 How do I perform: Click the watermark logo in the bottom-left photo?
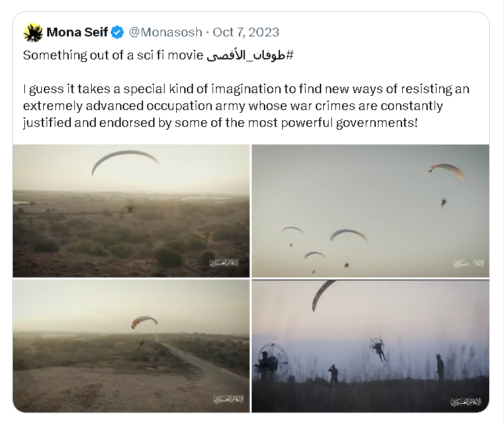(x=227, y=398)
